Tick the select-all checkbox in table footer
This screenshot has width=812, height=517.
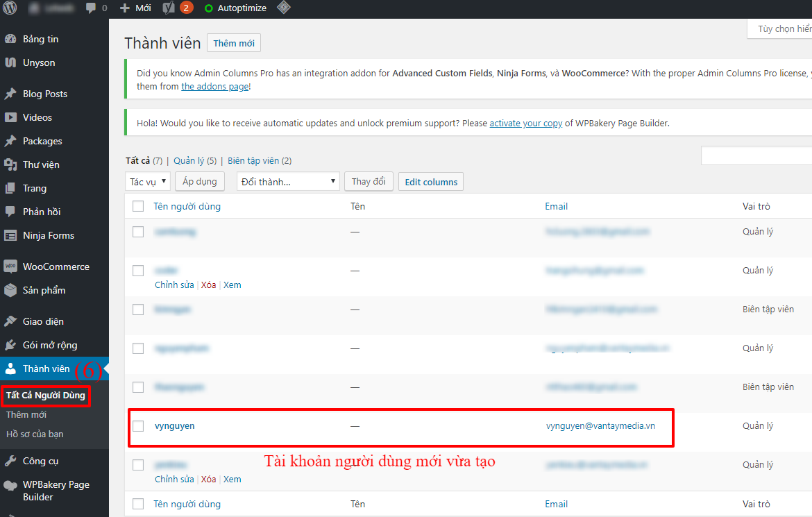138,504
